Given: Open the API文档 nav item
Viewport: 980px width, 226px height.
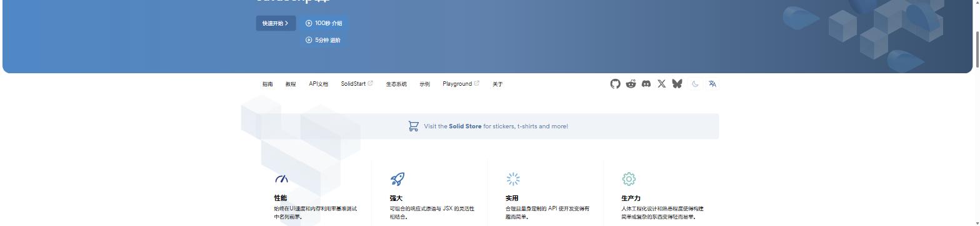Looking at the screenshot, I should tap(318, 84).
